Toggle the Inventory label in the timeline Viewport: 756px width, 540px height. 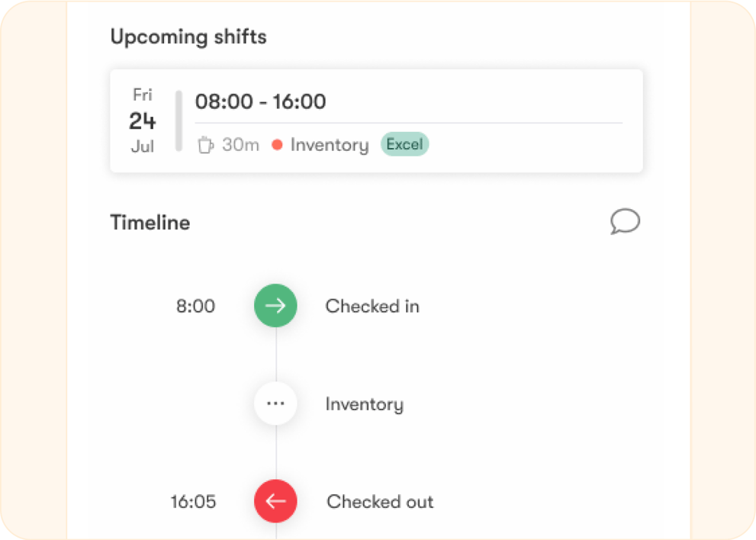365,403
